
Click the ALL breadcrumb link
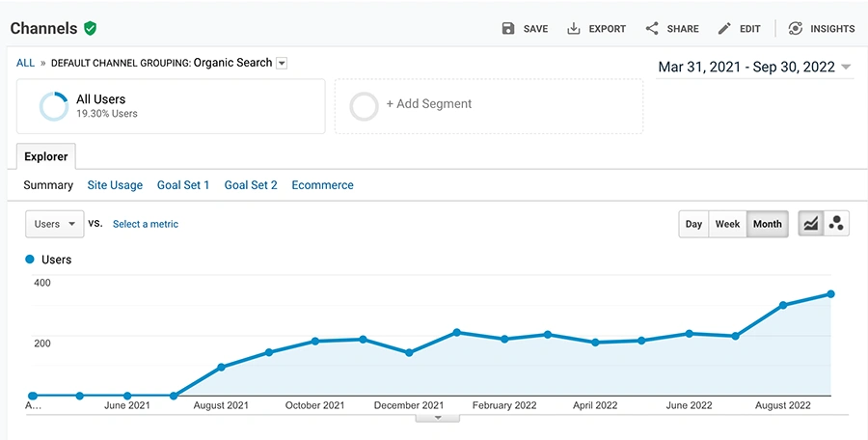click(25, 63)
